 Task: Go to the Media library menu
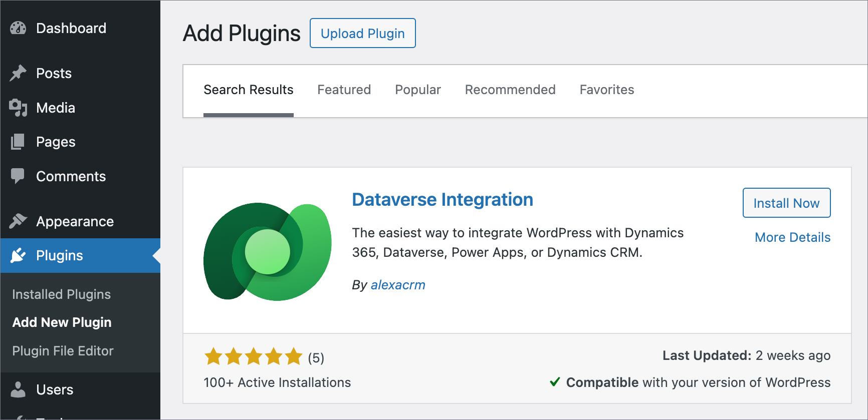point(80,108)
